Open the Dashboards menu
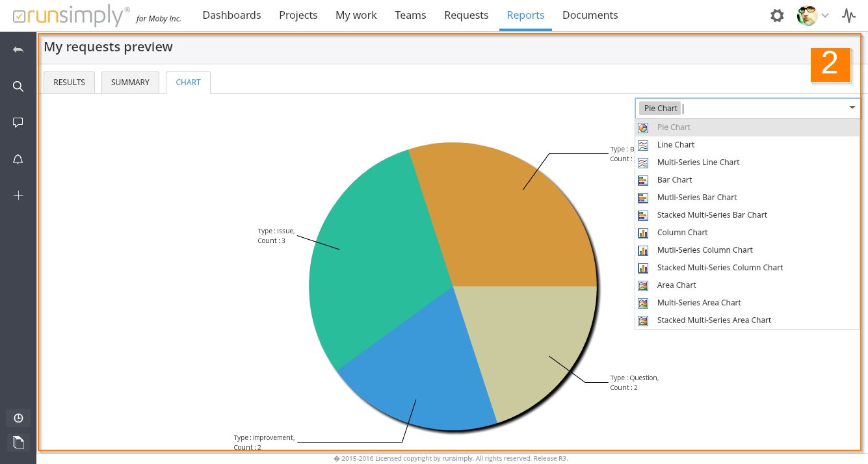868x464 pixels. click(231, 15)
